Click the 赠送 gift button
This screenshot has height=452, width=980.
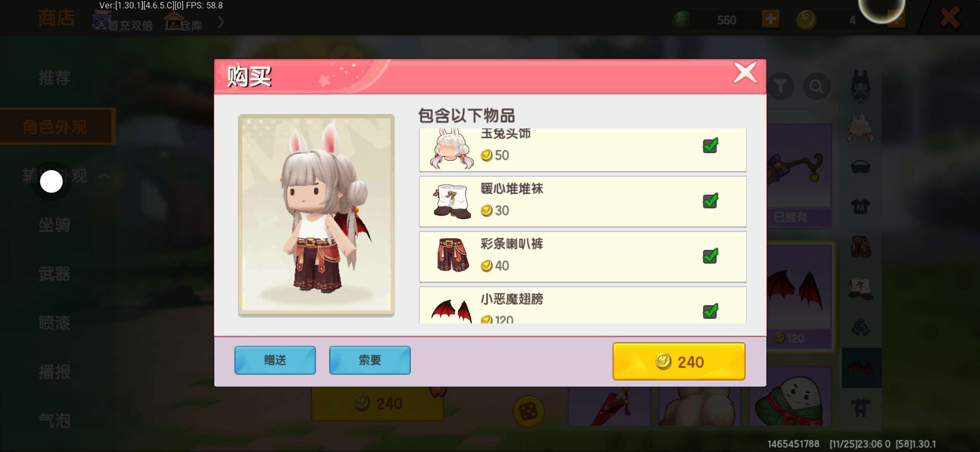coord(275,360)
